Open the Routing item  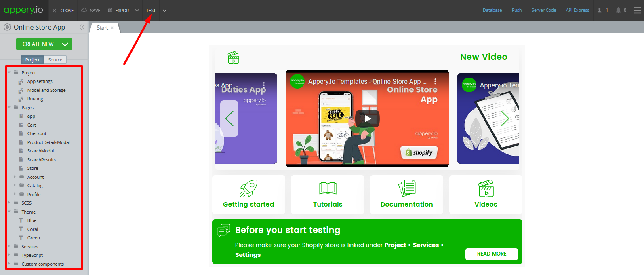tap(35, 99)
